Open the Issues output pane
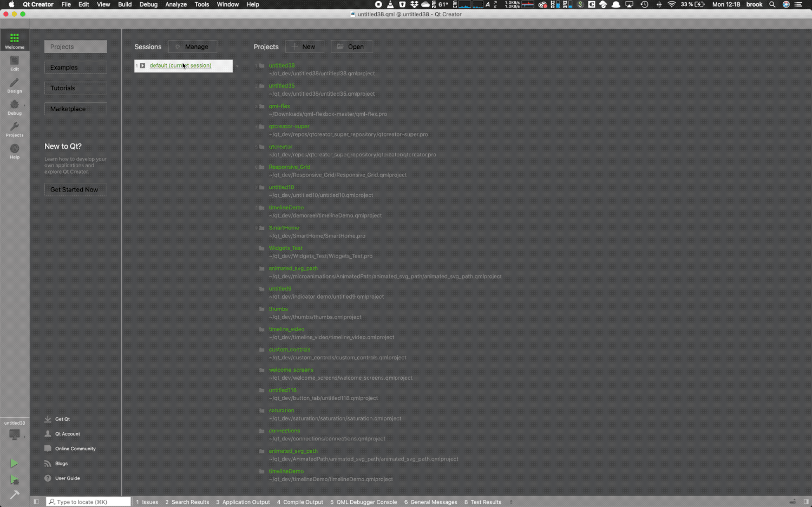The height and width of the screenshot is (507, 812). point(147,502)
